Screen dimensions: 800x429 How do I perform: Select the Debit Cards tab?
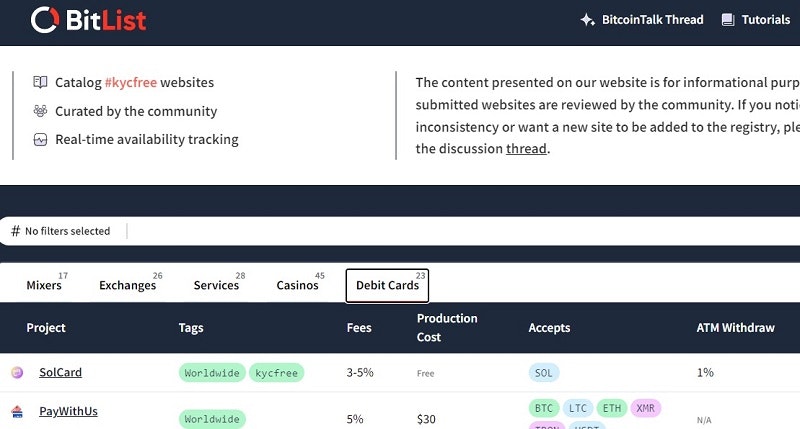click(x=387, y=285)
